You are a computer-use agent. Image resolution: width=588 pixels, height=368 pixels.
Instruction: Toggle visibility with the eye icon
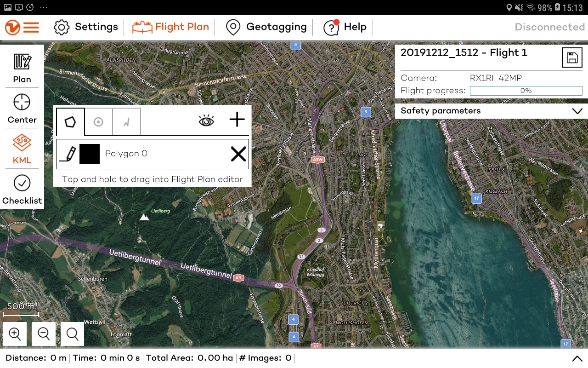(x=206, y=120)
